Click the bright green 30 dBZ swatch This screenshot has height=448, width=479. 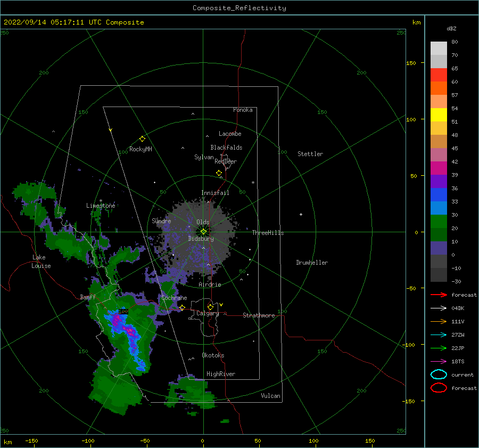pos(439,222)
